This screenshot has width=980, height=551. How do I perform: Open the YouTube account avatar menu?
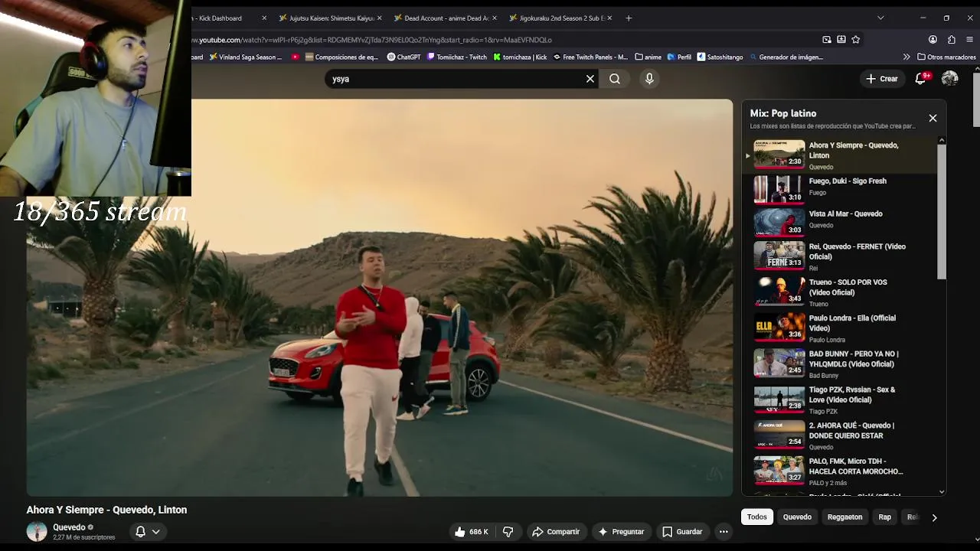(x=949, y=78)
